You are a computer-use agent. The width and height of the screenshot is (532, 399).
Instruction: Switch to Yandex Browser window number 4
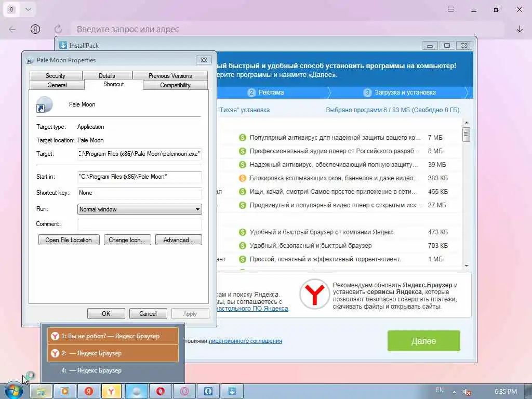[x=113, y=370]
